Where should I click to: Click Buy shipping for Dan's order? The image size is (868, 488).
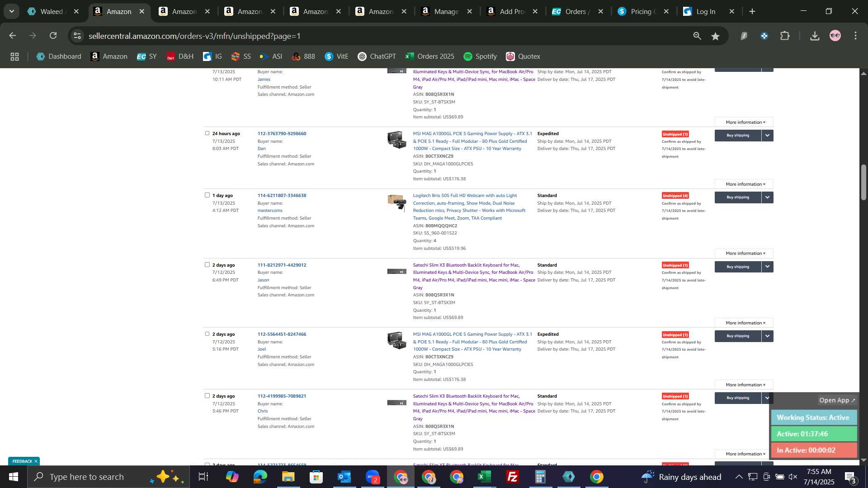738,136
